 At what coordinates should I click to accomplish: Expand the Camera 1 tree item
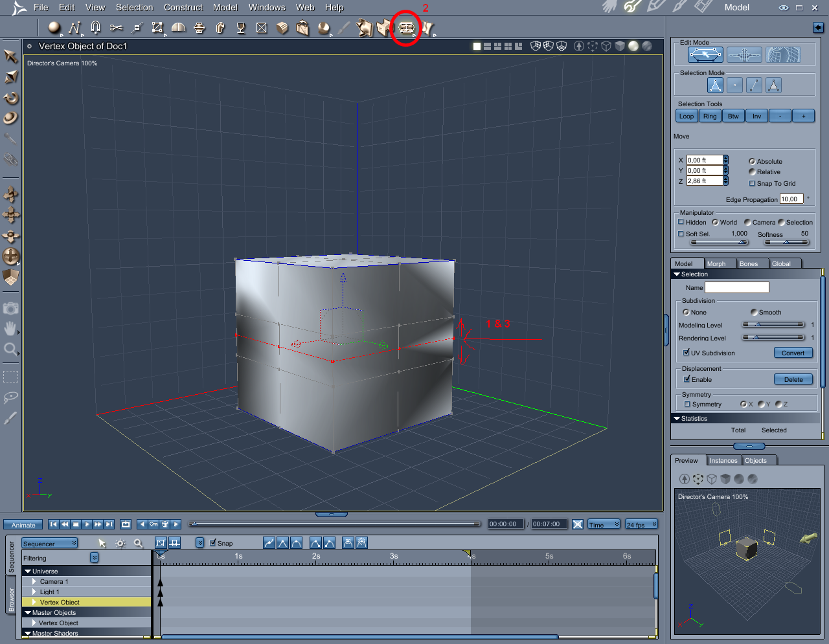[34, 581]
